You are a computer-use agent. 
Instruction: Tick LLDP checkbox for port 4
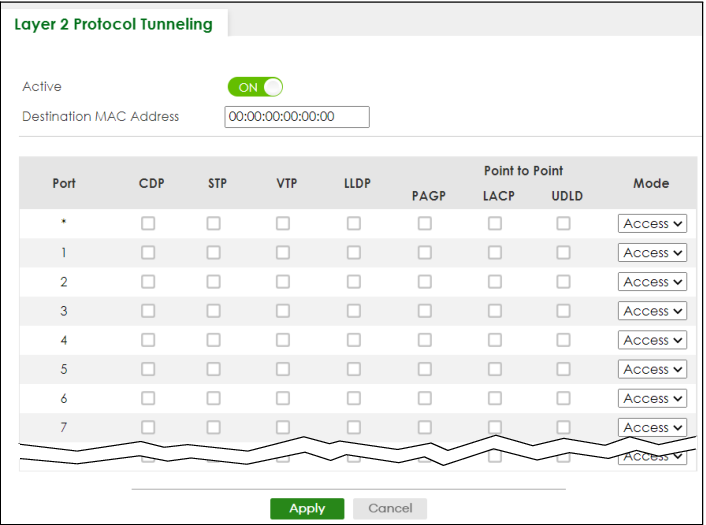point(354,340)
